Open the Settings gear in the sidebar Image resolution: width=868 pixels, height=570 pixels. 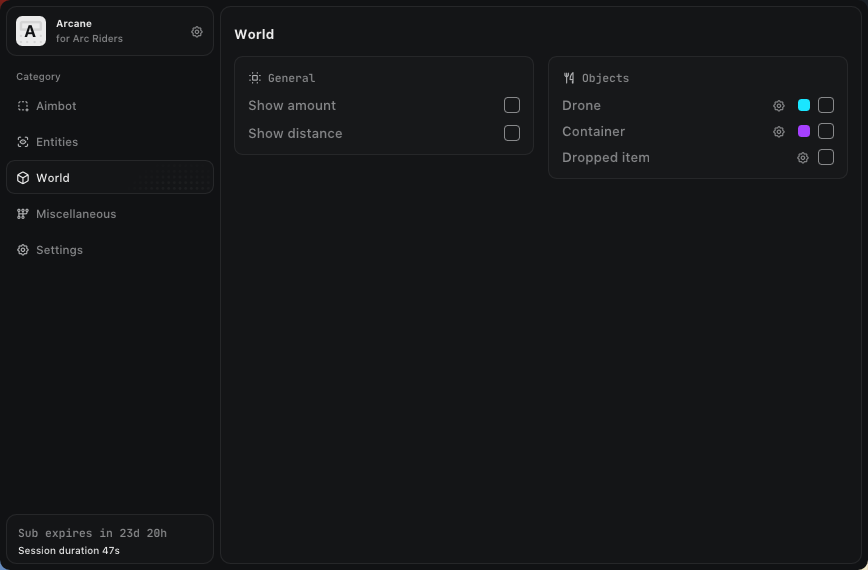click(x=23, y=250)
